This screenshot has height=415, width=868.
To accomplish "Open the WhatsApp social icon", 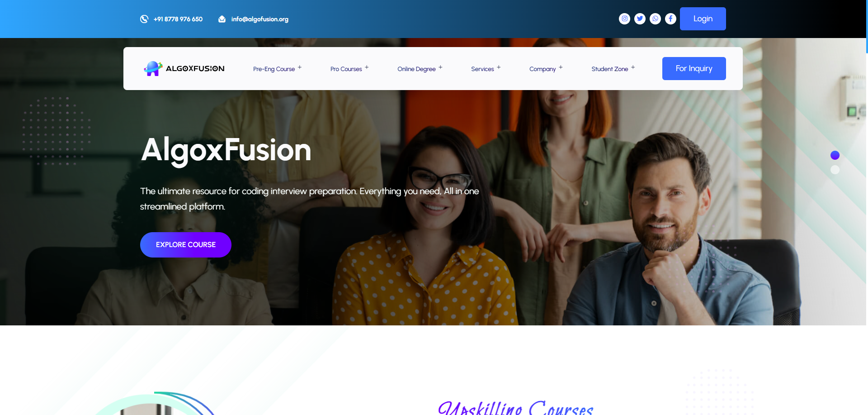I will pyautogui.click(x=655, y=19).
